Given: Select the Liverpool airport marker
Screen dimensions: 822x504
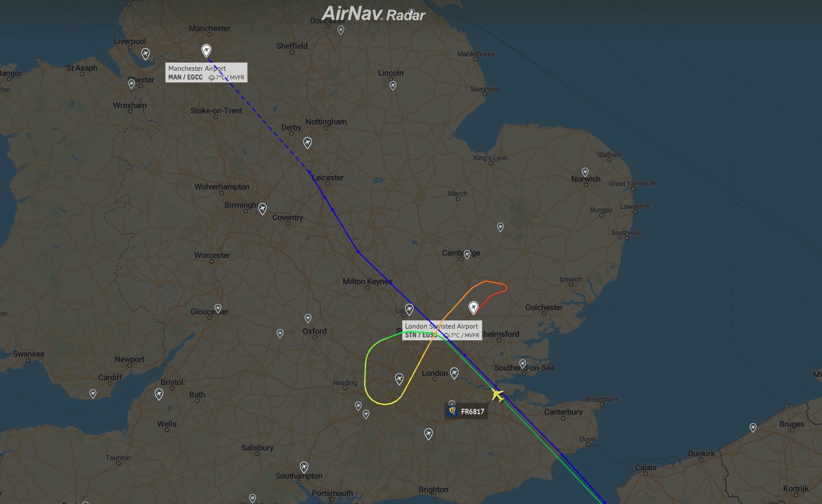Looking at the screenshot, I should [x=146, y=54].
